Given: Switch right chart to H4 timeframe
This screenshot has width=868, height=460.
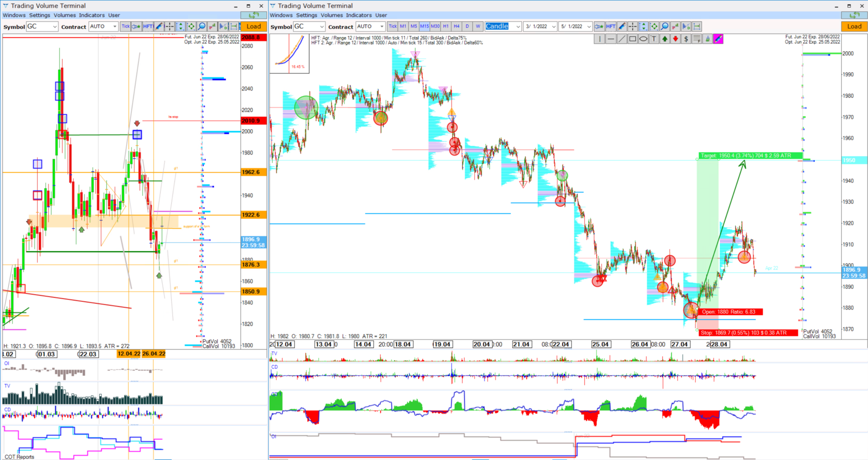Looking at the screenshot, I should coord(457,26).
